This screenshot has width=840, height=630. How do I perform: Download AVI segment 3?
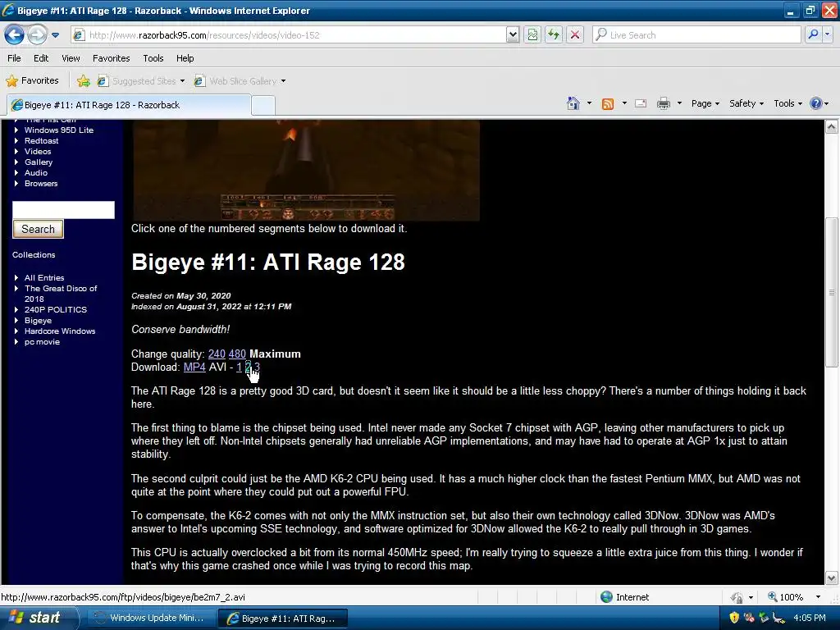tap(257, 367)
